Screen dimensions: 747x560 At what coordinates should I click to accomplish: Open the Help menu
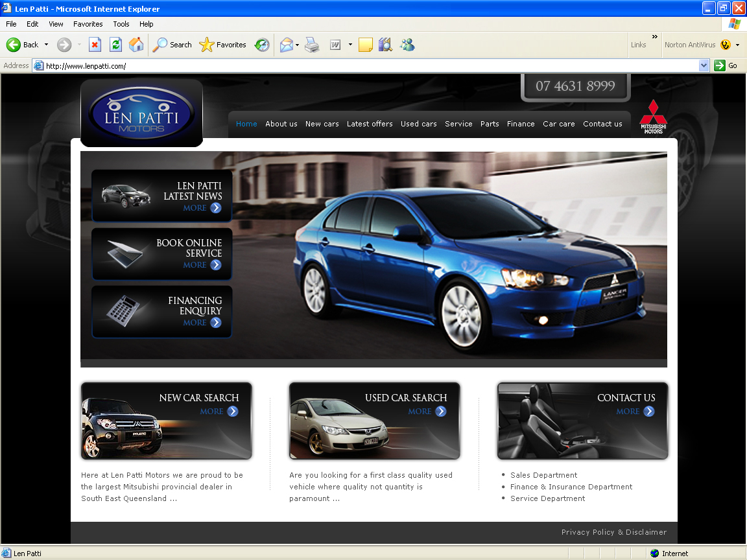coord(147,24)
